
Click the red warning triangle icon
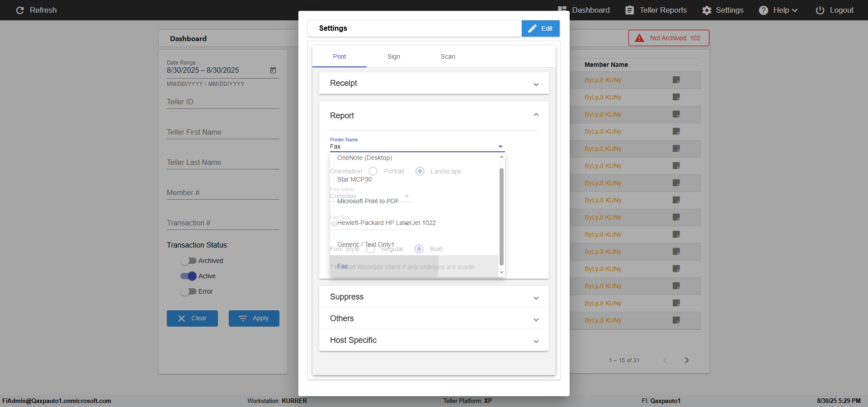point(639,38)
